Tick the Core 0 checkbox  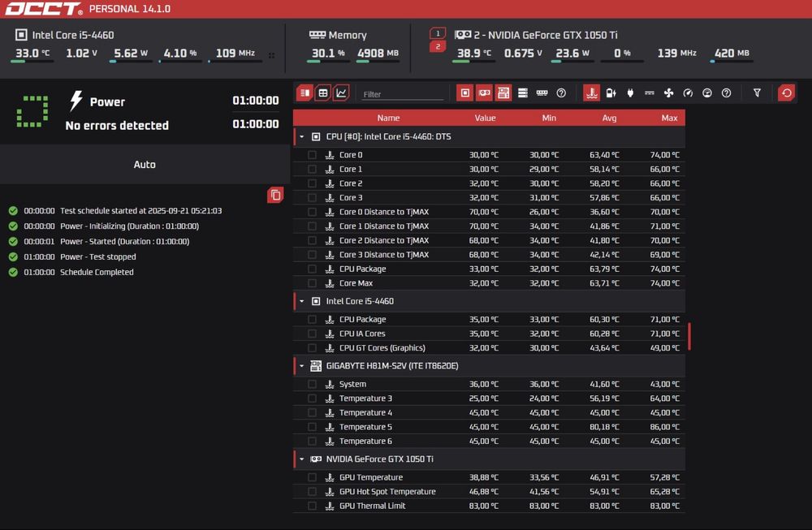pos(312,155)
